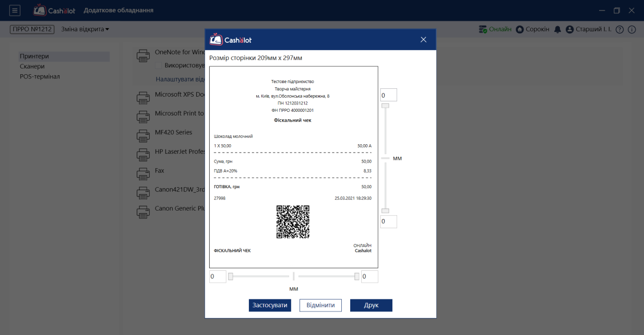Click top margin slider handle
This screenshot has height=335, width=644.
(x=385, y=106)
